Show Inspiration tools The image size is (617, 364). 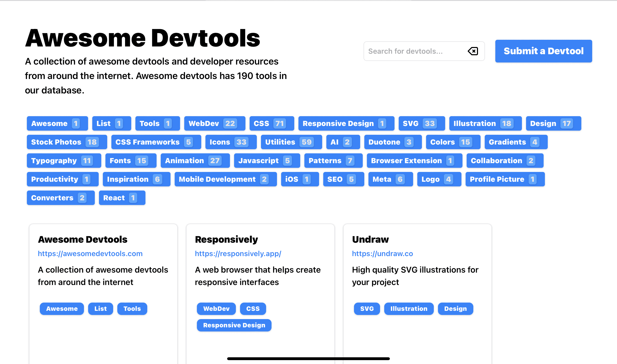[137, 179]
